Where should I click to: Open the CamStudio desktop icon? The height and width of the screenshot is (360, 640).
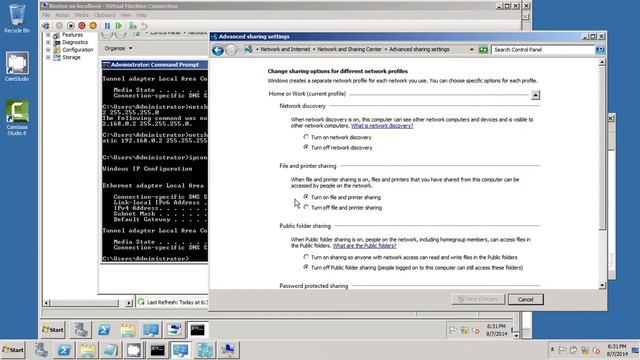(x=17, y=66)
